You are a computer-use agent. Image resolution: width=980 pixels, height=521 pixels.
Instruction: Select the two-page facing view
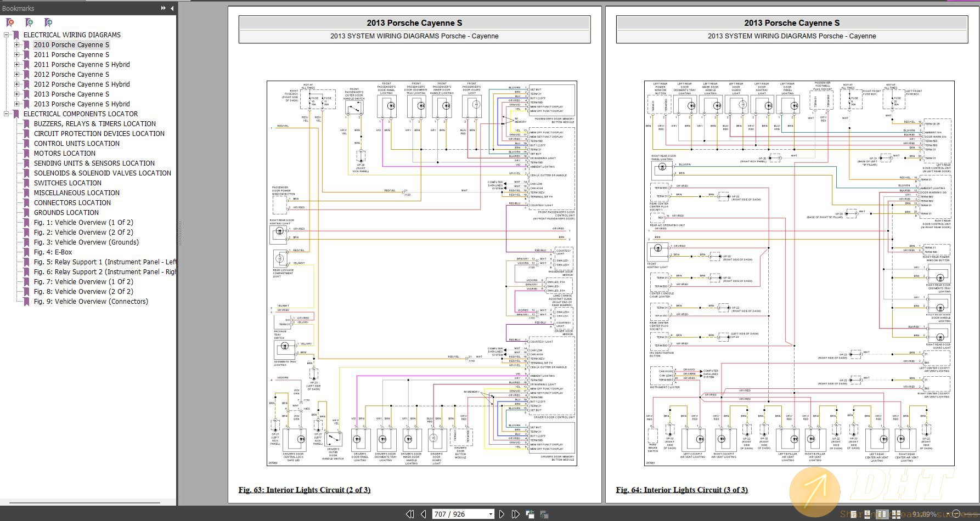882,514
